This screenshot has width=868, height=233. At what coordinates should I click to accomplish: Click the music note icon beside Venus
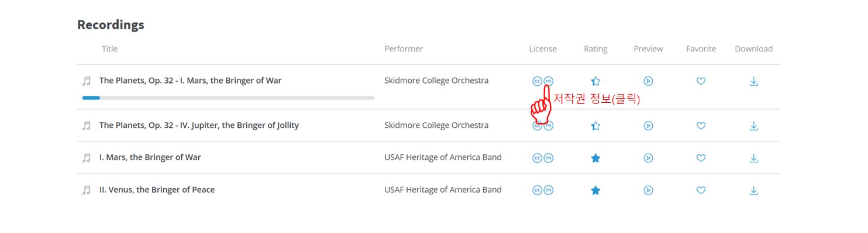(87, 190)
